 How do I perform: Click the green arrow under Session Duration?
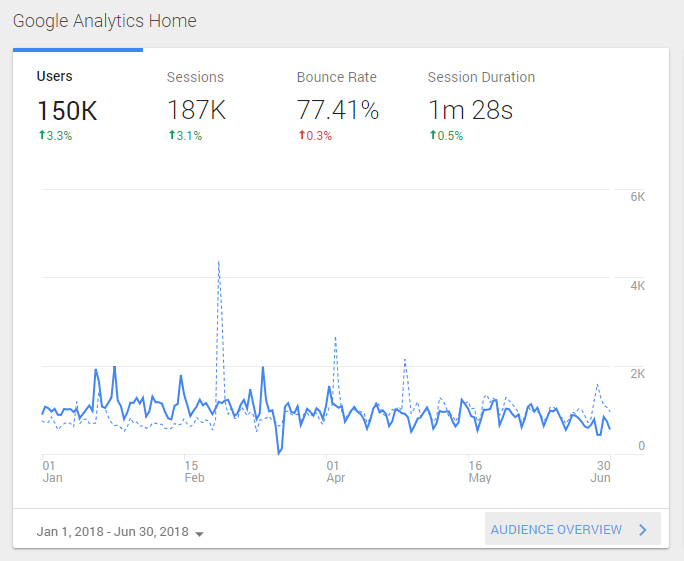coord(432,135)
